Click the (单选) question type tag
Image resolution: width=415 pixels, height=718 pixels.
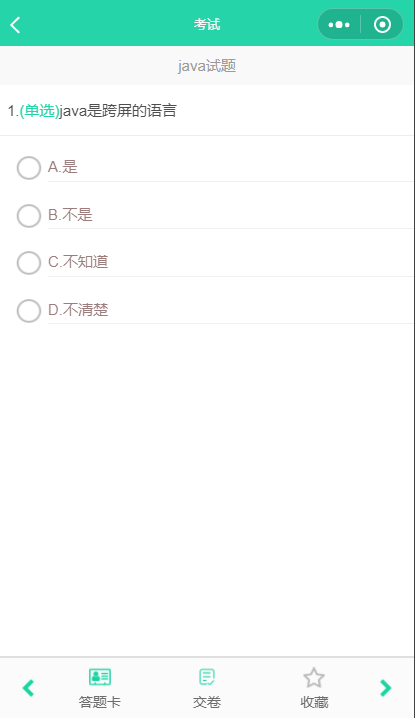click(39, 111)
